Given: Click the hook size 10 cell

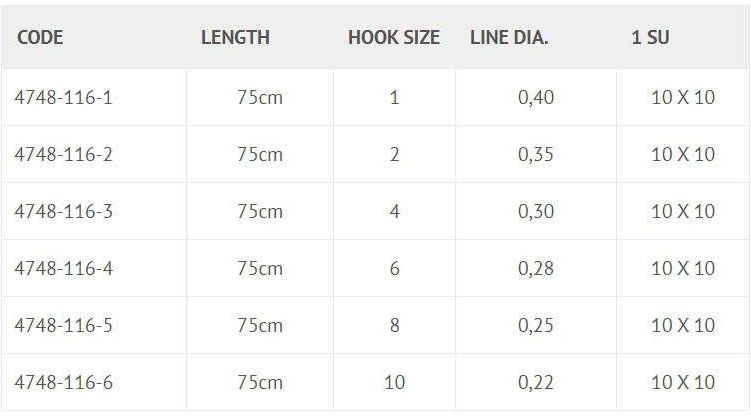Looking at the screenshot, I should tap(394, 382).
